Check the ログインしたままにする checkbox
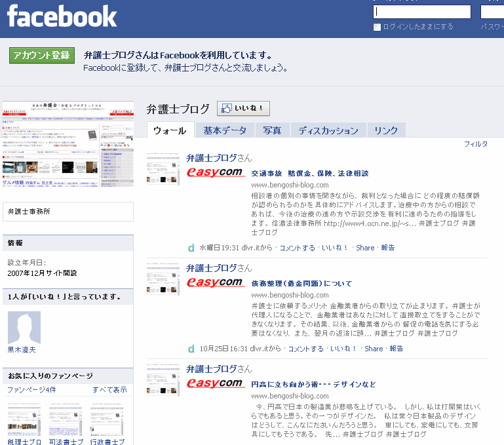 [377, 27]
